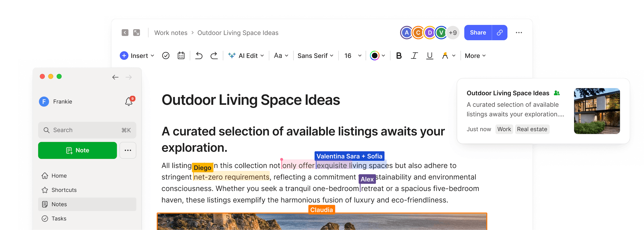Click the notification bell icon
The image size is (644, 230).
(x=129, y=101)
